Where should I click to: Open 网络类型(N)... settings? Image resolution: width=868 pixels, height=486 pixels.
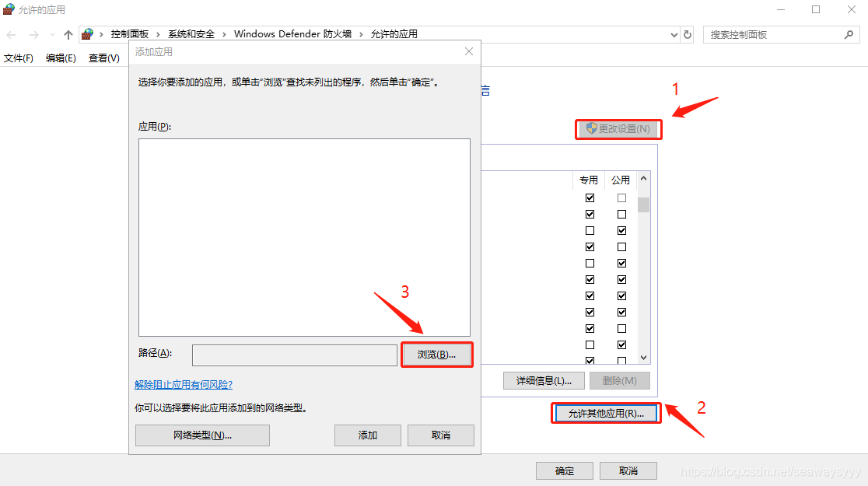click(202, 435)
